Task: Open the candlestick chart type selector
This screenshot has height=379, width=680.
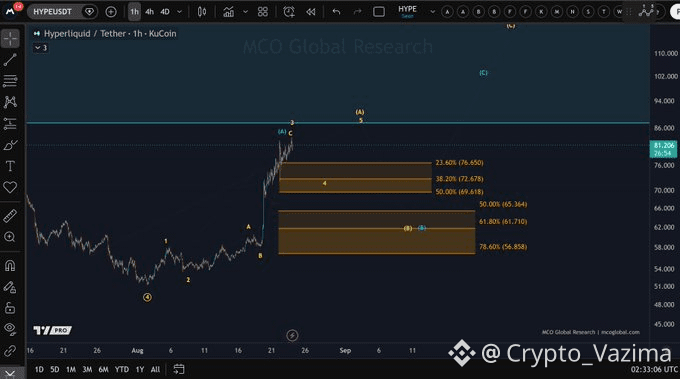Action: [x=202, y=12]
